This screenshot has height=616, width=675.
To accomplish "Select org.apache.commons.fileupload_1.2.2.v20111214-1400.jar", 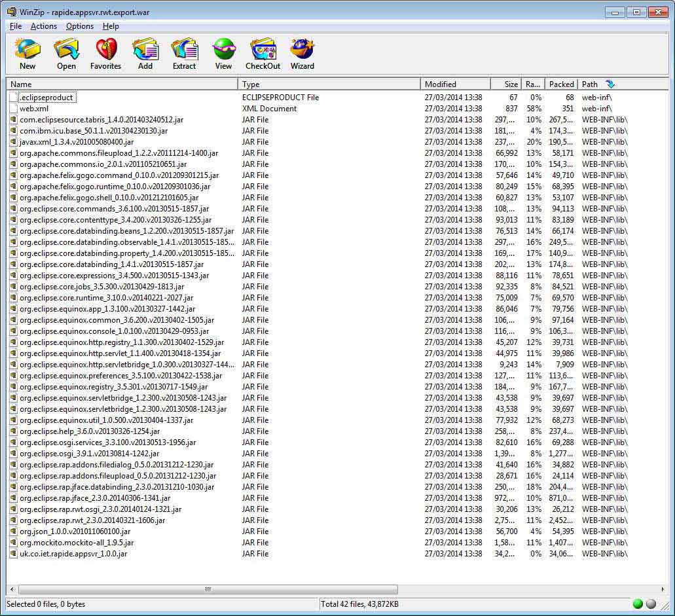I will [x=119, y=153].
